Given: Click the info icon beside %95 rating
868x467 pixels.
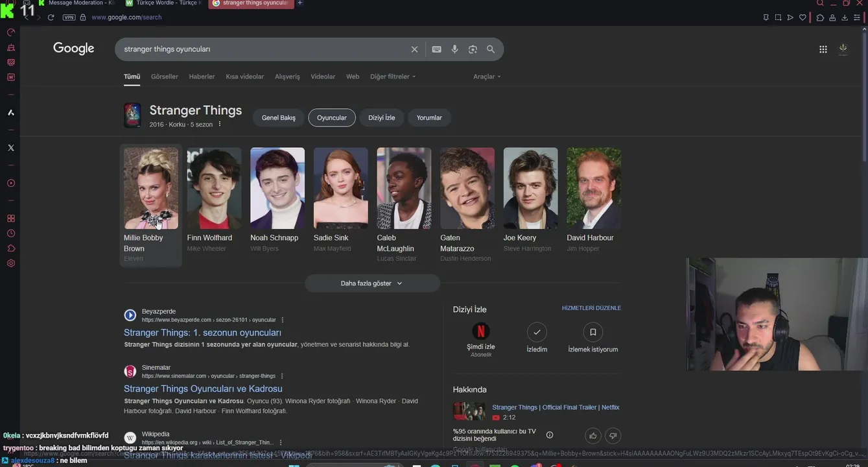Looking at the screenshot, I should (x=550, y=435).
